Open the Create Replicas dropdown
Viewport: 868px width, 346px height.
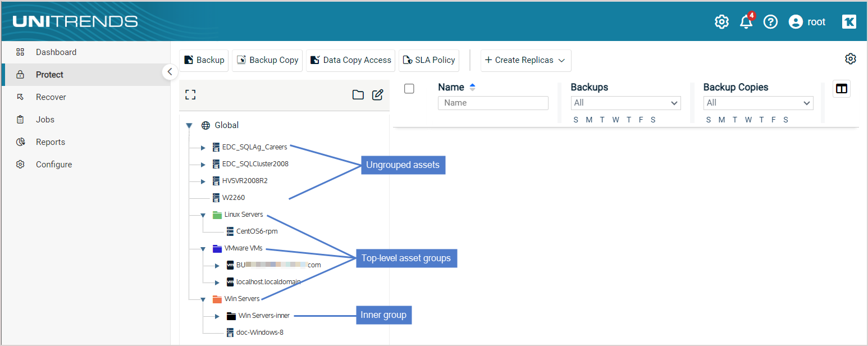point(526,60)
